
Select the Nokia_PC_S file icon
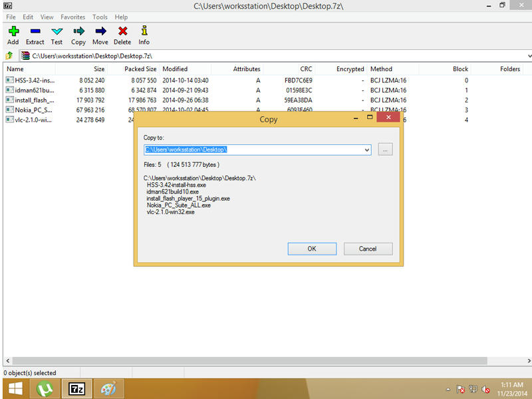(10, 110)
